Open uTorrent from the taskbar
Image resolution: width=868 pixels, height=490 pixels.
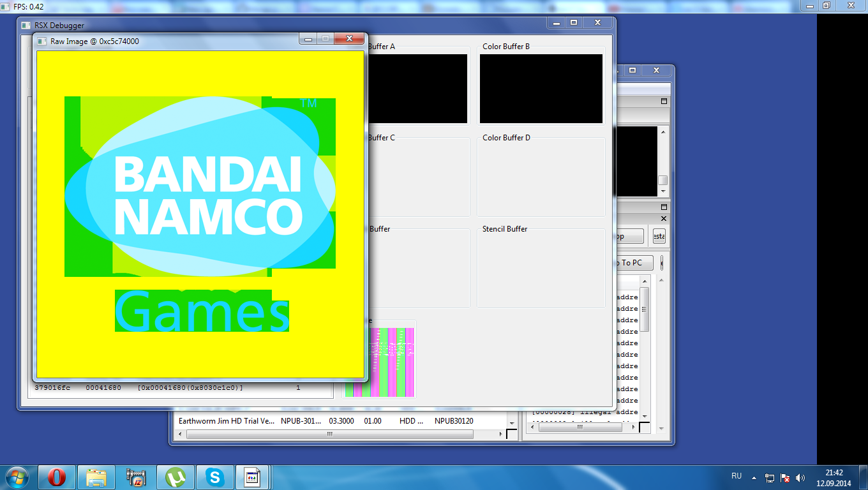[x=176, y=477]
